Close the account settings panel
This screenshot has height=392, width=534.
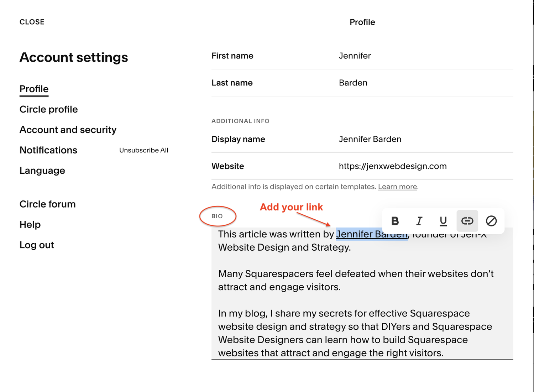[x=32, y=22]
